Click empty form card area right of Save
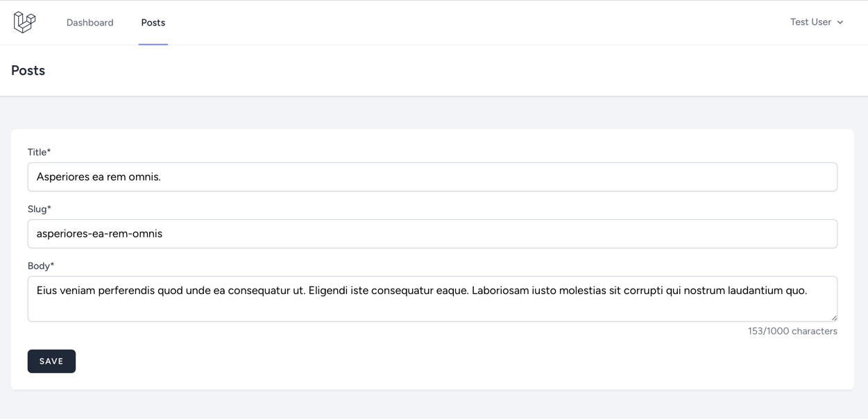Viewport: 868px width, 419px height. click(416, 361)
